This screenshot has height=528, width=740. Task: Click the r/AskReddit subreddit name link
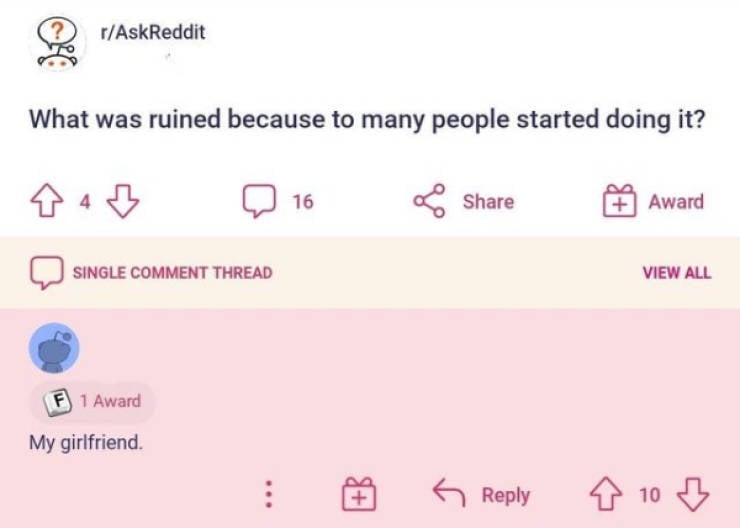[153, 32]
